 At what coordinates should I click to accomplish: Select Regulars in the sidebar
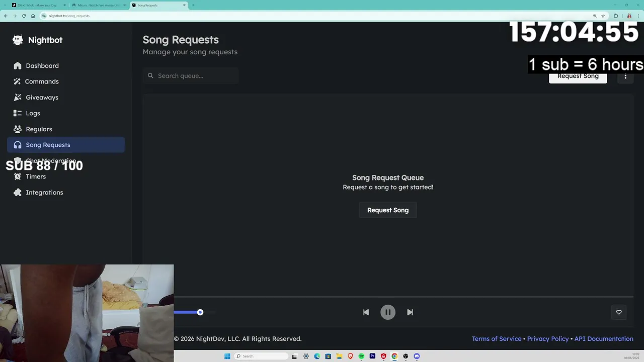coord(66,129)
